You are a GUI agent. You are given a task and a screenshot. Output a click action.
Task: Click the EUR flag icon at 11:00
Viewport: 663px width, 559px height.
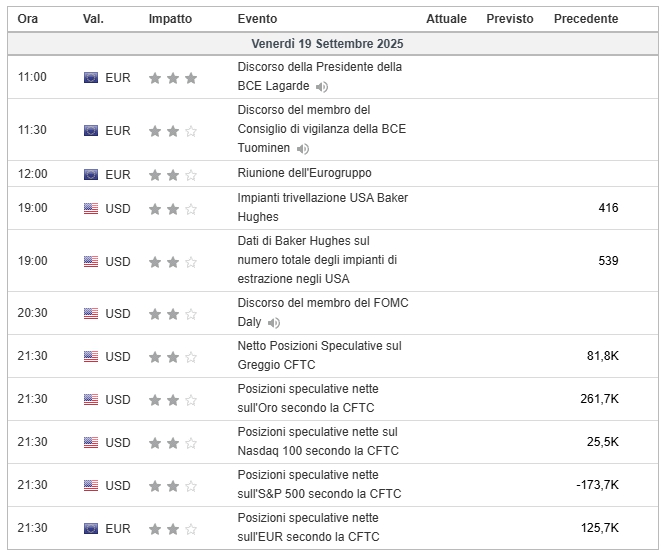coord(91,77)
